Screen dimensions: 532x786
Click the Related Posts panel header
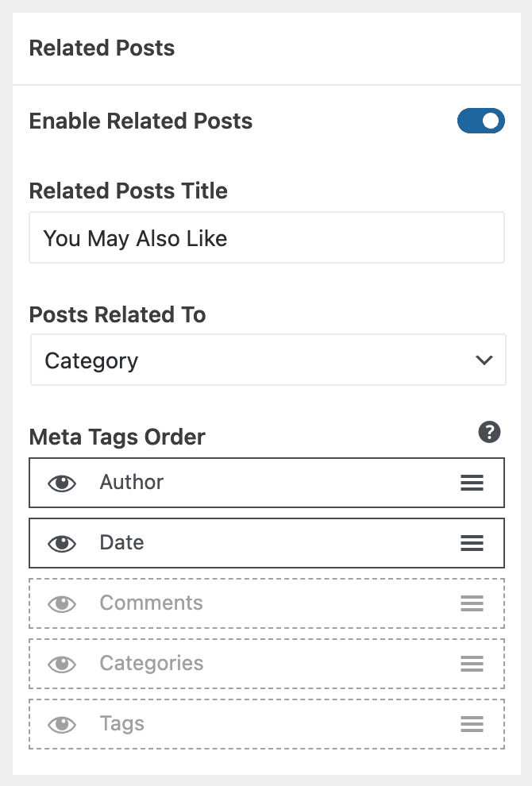tap(102, 48)
